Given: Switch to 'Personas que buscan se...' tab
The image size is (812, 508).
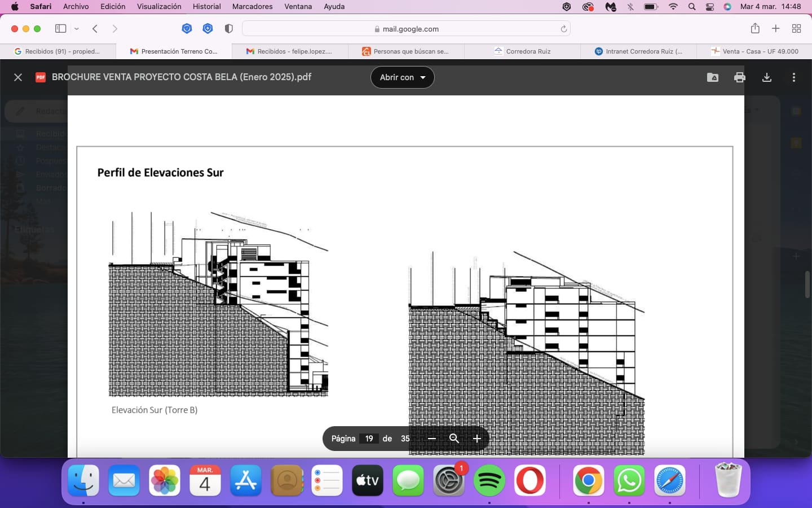Looking at the screenshot, I should 406,51.
